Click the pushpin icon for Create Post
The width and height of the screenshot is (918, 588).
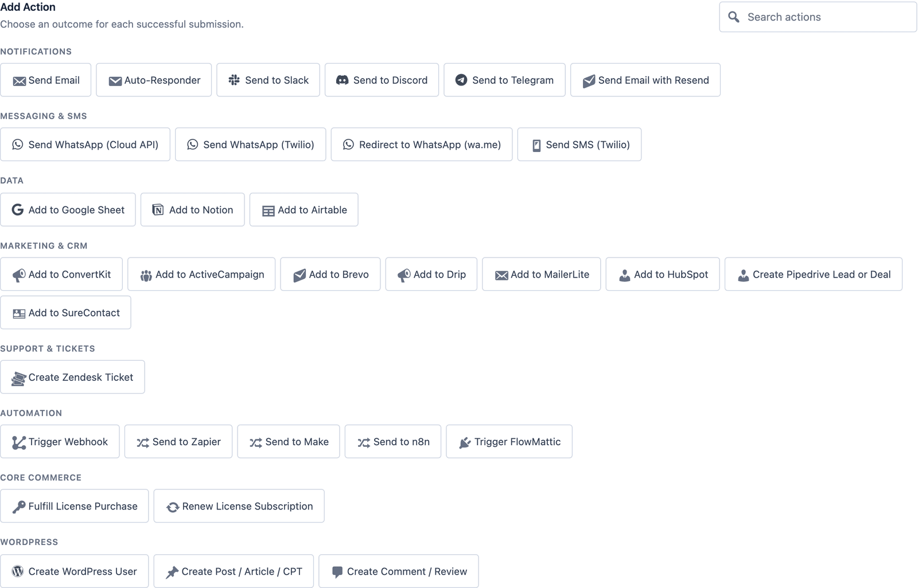pyautogui.click(x=172, y=573)
